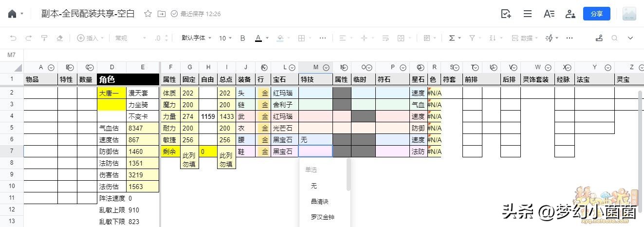Select the 舍利子 gem cell
Image resolution: width=644 pixels, height=227 pixels.
click(284, 105)
